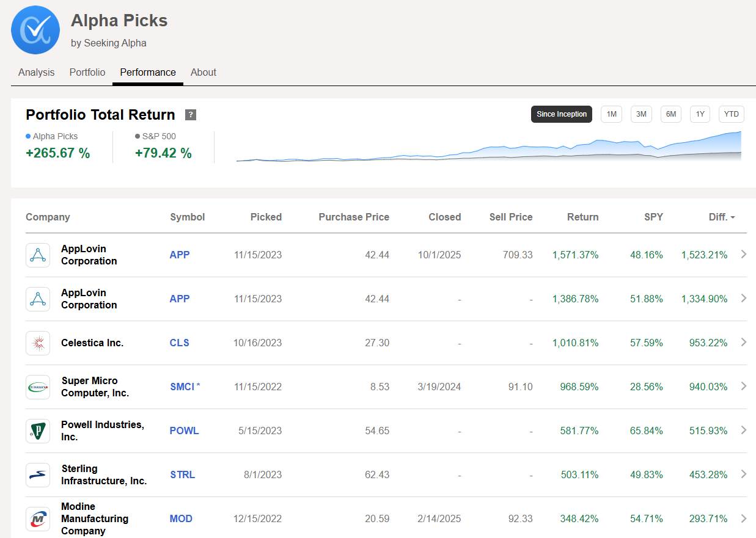Expand the Celestica row chevron arrow
The width and height of the screenshot is (756, 538).
point(744,342)
